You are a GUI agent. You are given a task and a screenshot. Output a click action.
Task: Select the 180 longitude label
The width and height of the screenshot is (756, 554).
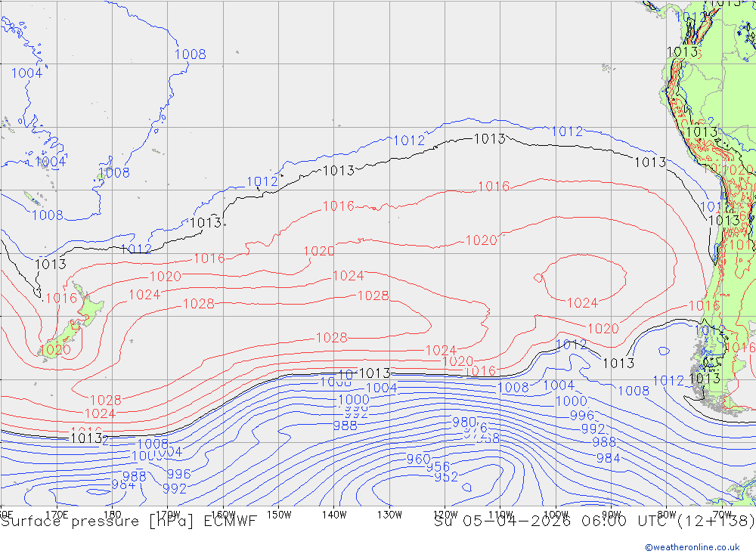113,515
